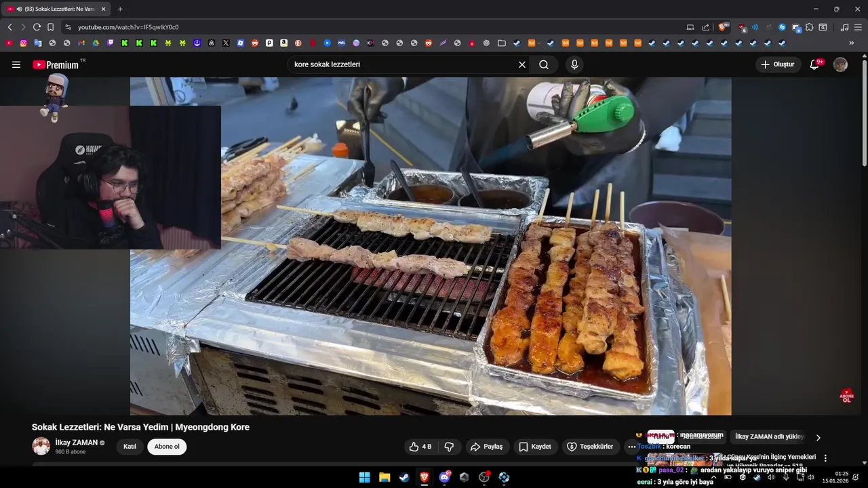This screenshot has width=868, height=488.
Task: Open Twitch bookmark
Action: [111, 43]
